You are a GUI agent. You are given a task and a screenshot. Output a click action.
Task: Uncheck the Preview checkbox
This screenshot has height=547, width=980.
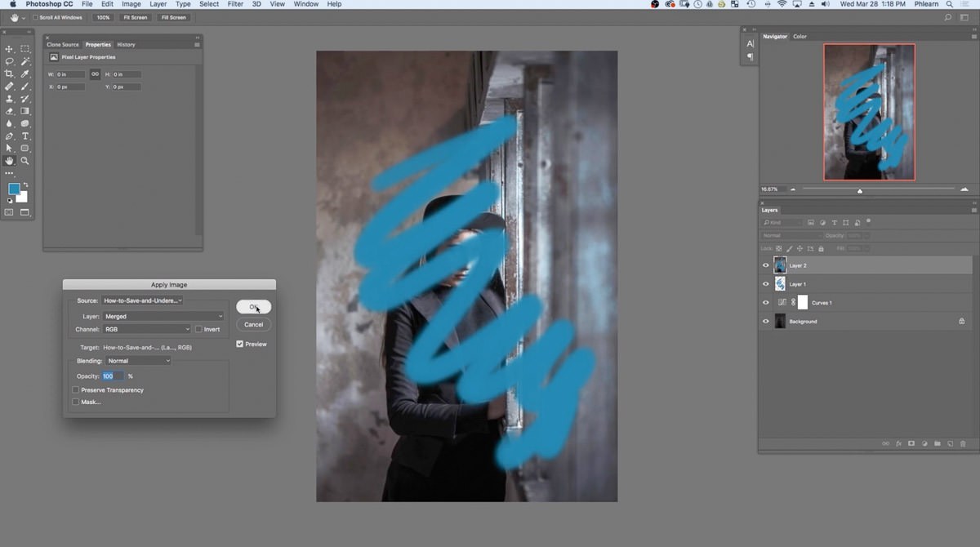[x=240, y=344]
